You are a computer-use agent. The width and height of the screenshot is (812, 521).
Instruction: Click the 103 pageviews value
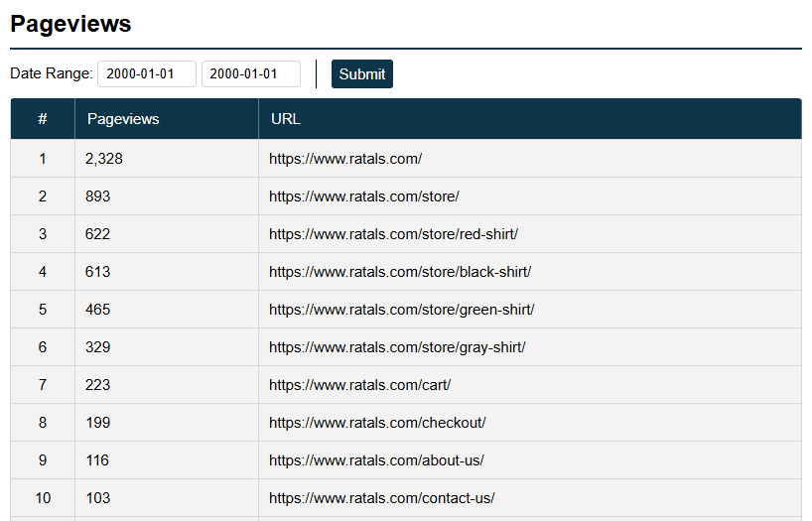point(98,498)
